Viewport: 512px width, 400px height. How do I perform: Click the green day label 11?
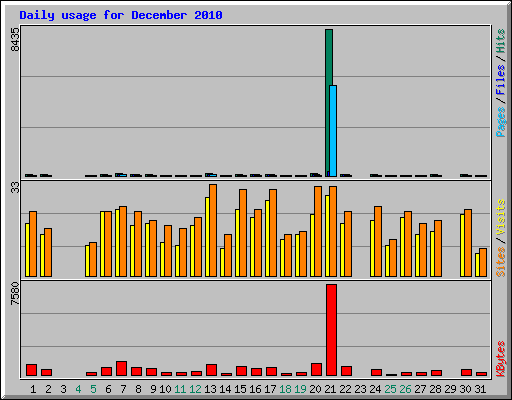[x=180, y=389]
